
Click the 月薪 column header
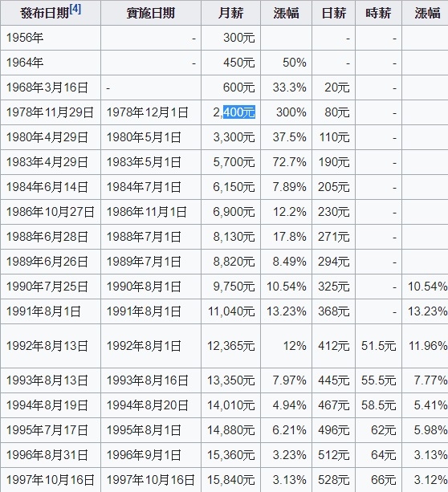pos(230,13)
